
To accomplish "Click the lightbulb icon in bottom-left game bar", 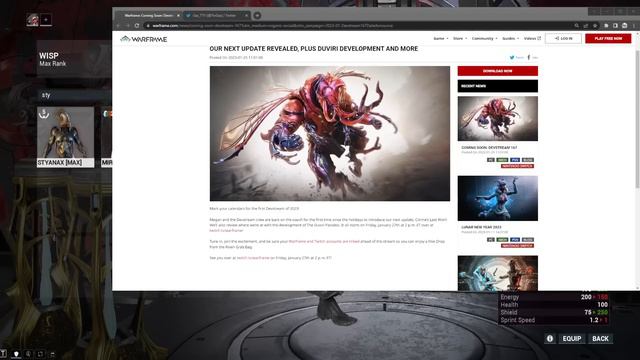I will 16,354.
